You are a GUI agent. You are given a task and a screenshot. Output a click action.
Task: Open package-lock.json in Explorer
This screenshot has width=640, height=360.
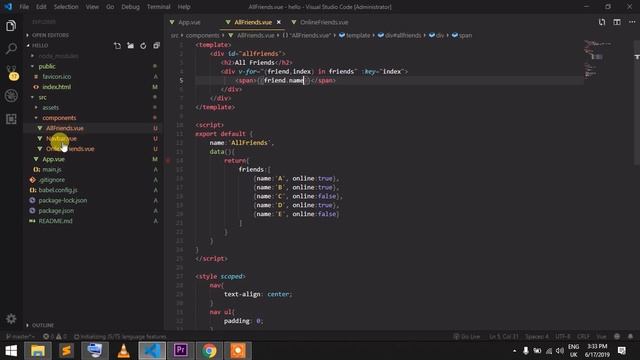[x=62, y=200]
